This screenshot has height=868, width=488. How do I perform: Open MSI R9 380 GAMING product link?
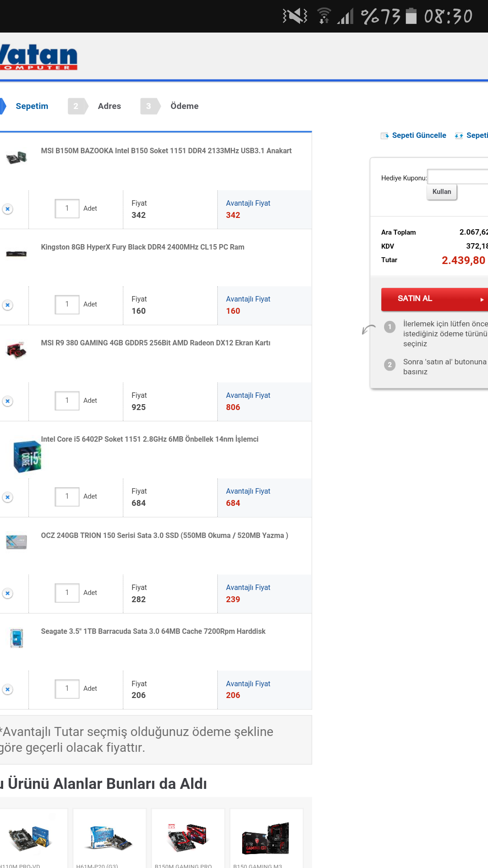click(x=155, y=343)
